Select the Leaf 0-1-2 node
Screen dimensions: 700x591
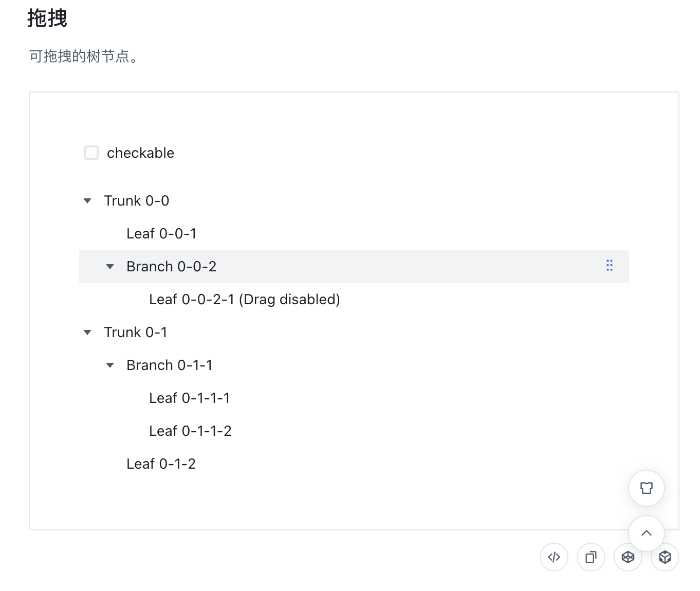(161, 464)
